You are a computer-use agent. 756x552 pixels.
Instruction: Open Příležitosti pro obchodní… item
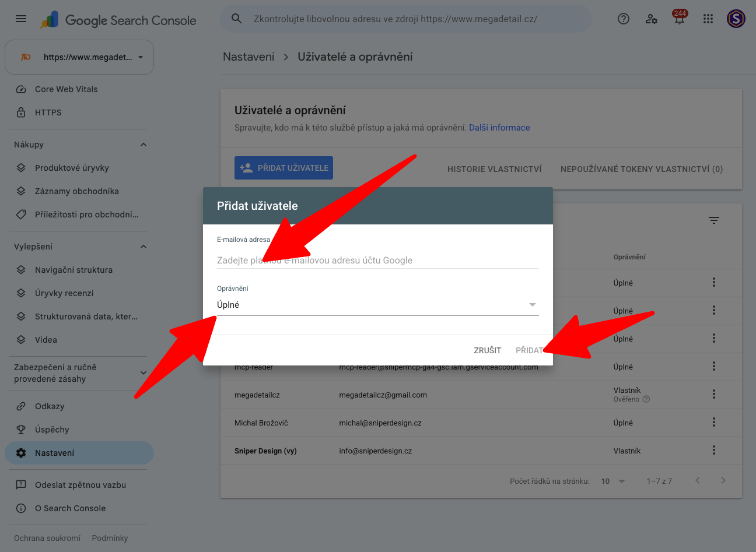79,215
